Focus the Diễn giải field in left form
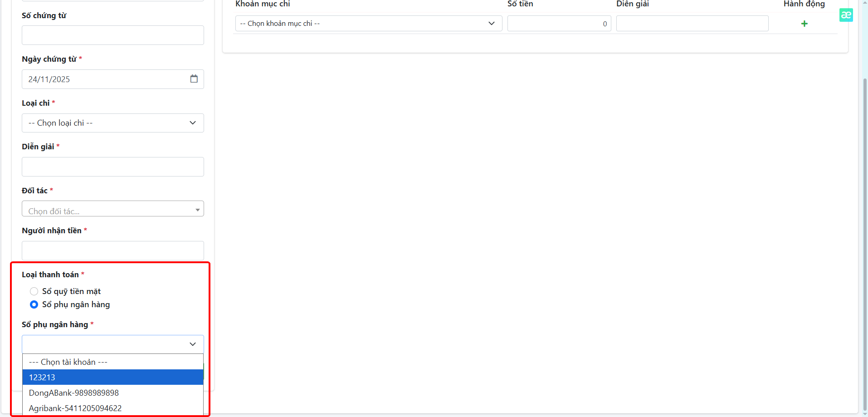Image resolution: width=868 pixels, height=417 pixels. click(x=112, y=167)
